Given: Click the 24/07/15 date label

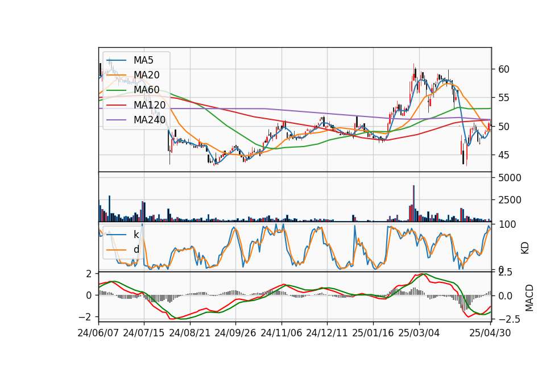Looking at the screenshot, I should pyautogui.click(x=144, y=333).
